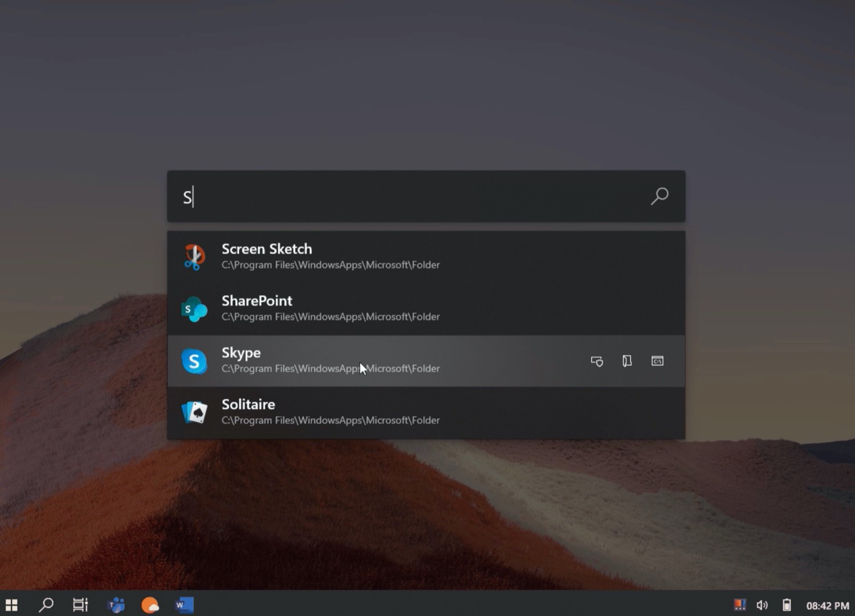This screenshot has height=616, width=855.
Task: Open the orange weather app in taskbar
Action: click(150, 605)
